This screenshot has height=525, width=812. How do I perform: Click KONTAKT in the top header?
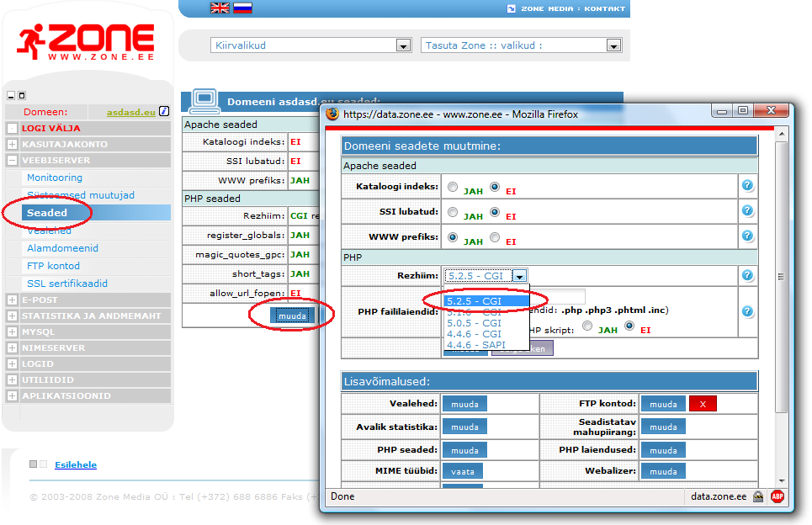click(604, 8)
